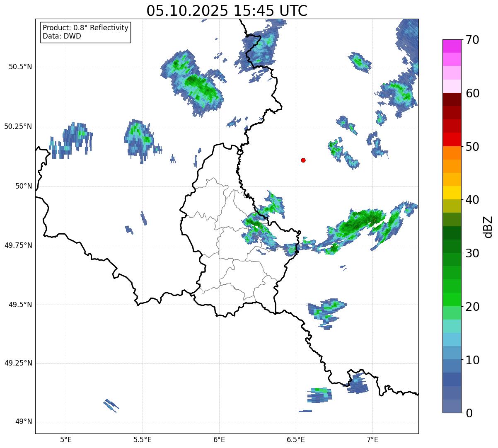Click the dark maroon swatch just below the 60 tick
Viewport: 498px width, 448px height.
(452, 99)
